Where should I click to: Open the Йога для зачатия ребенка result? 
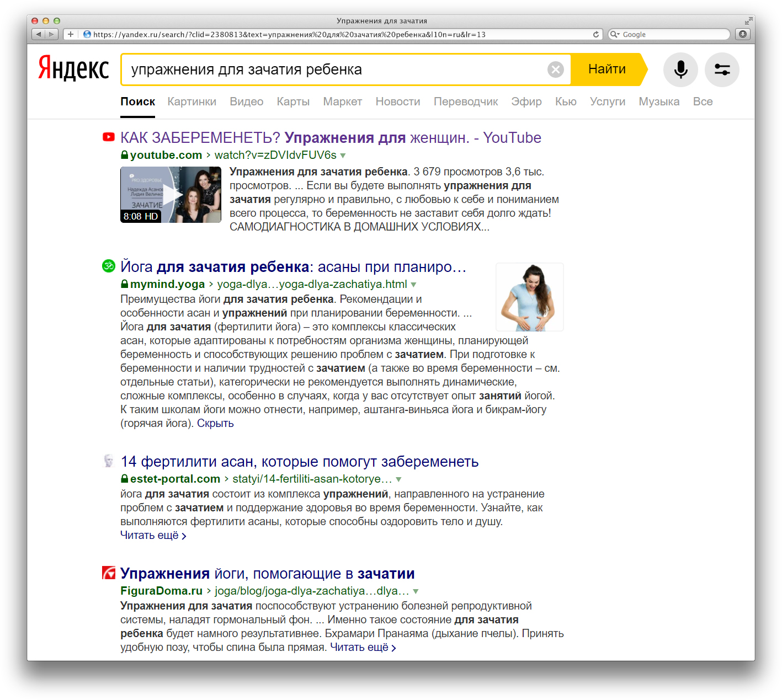tap(294, 266)
